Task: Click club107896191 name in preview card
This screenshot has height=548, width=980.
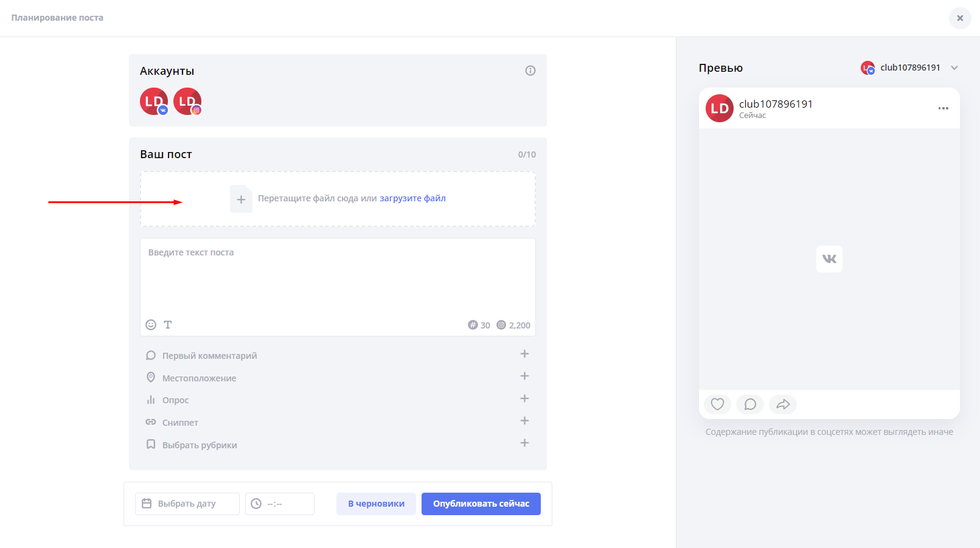Action: pos(776,104)
